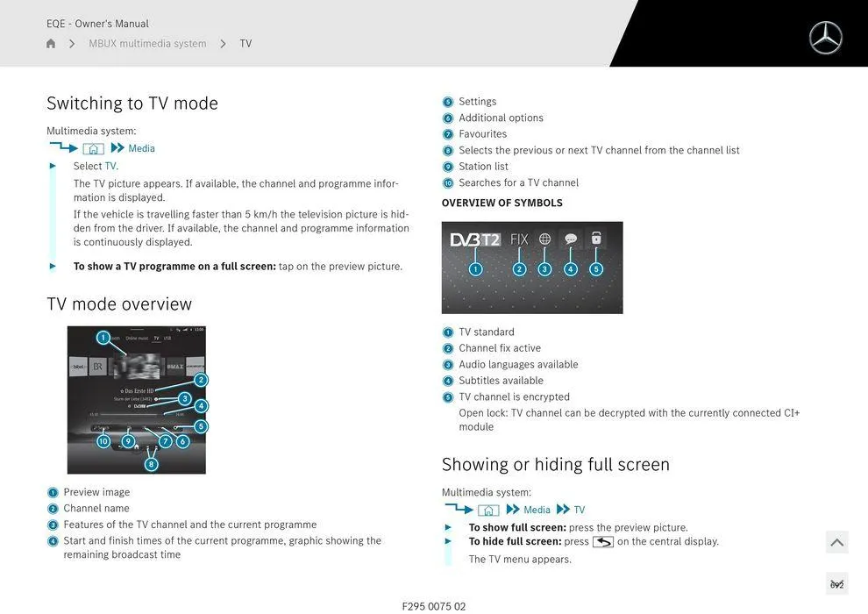Click the Mercedes-Benz star logo
Image resolution: width=868 pixels, height=614 pixels.
pyautogui.click(x=825, y=38)
